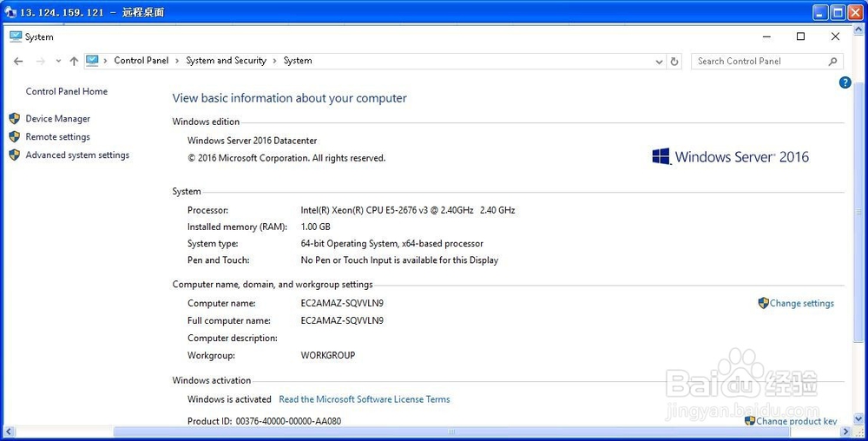868x441 pixels.
Task: Click the horizontal scrollbar thumb
Action: [451, 431]
